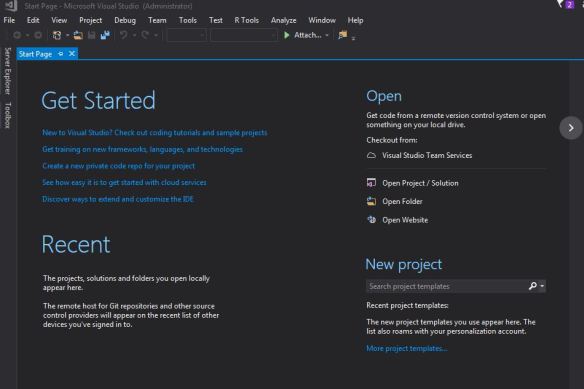Open 'See how easy it is' cloud services link
Image resolution: width=584 pixels, height=389 pixels.
pos(124,182)
